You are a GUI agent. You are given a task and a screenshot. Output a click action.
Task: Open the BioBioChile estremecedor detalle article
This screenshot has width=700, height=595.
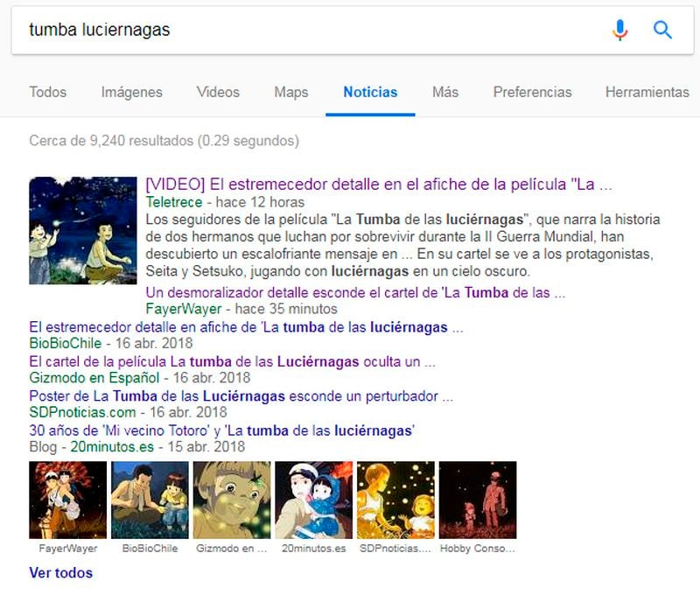[x=246, y=327]
